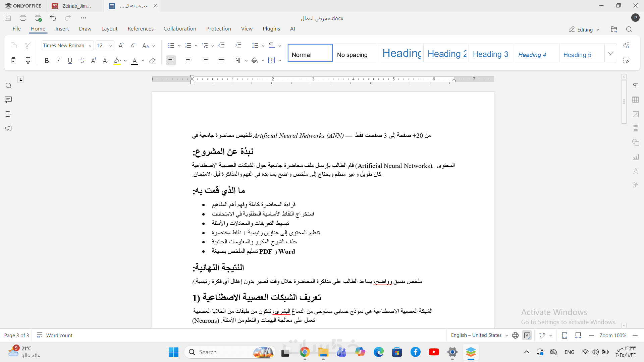This screenshot has height=362, width=644.
Task: Click the justify alignment icon
Action: (221, 61)
